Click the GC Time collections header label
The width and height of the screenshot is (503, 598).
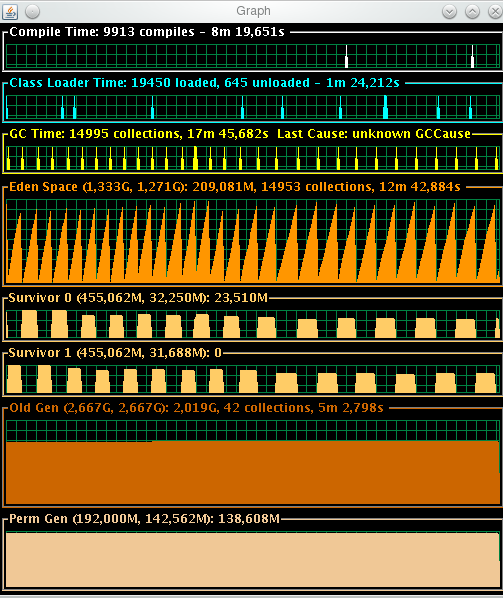240,134
